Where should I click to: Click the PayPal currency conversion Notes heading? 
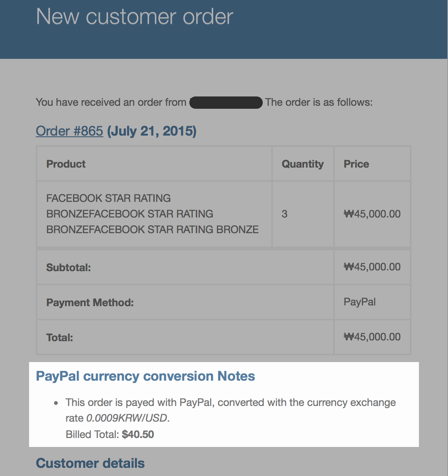coord(145,376)
